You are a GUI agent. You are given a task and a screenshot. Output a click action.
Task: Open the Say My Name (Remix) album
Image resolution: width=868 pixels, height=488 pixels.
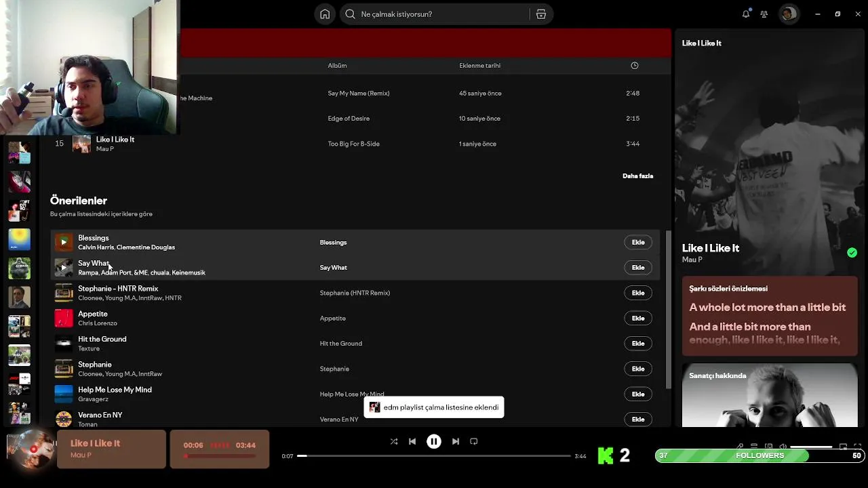click(x=359, y=94)
